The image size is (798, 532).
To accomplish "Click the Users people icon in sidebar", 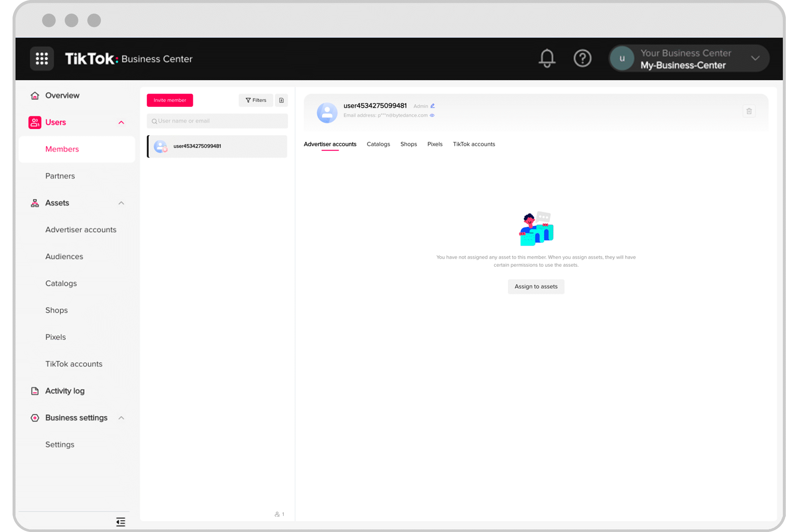I will click(34, 122).
